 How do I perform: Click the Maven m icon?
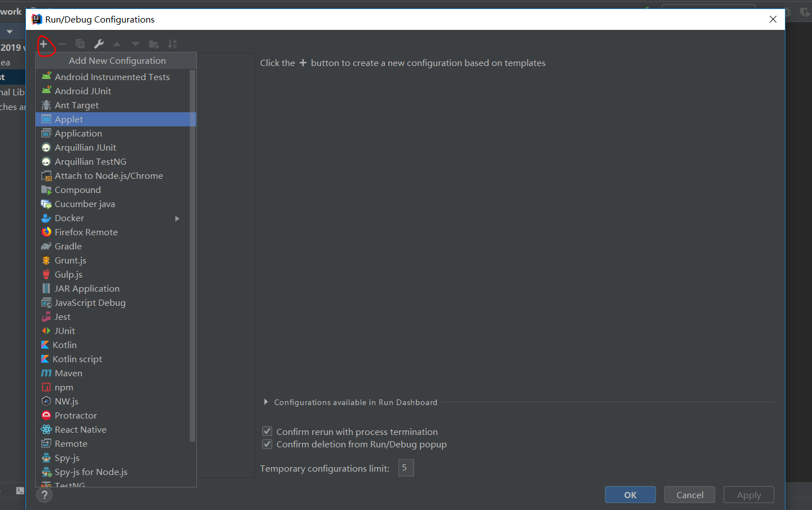pyautogui.click(x=46, y=373)
